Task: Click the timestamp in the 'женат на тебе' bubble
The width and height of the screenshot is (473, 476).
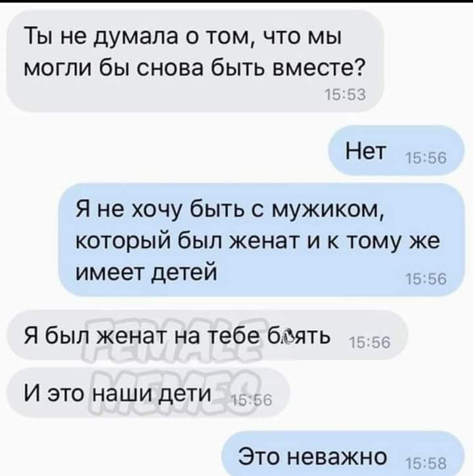Action: pyautogui.click(x=370, y=343)
